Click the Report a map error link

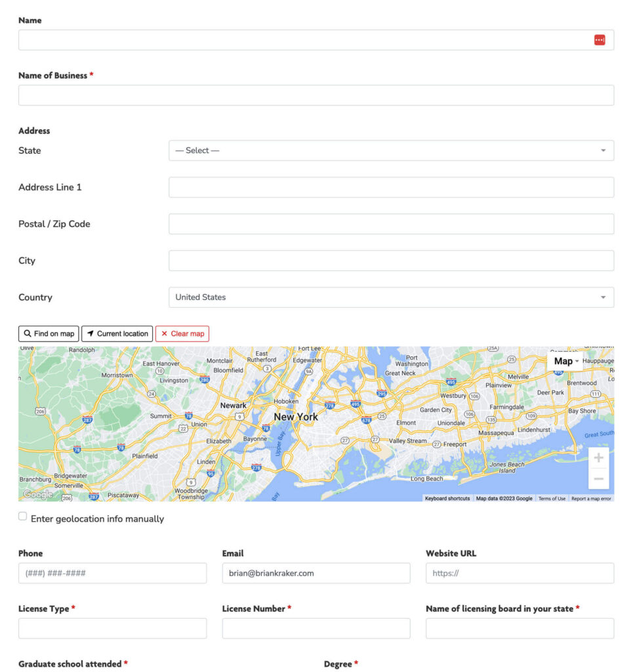pyautogui.click(x=592, y=498)
